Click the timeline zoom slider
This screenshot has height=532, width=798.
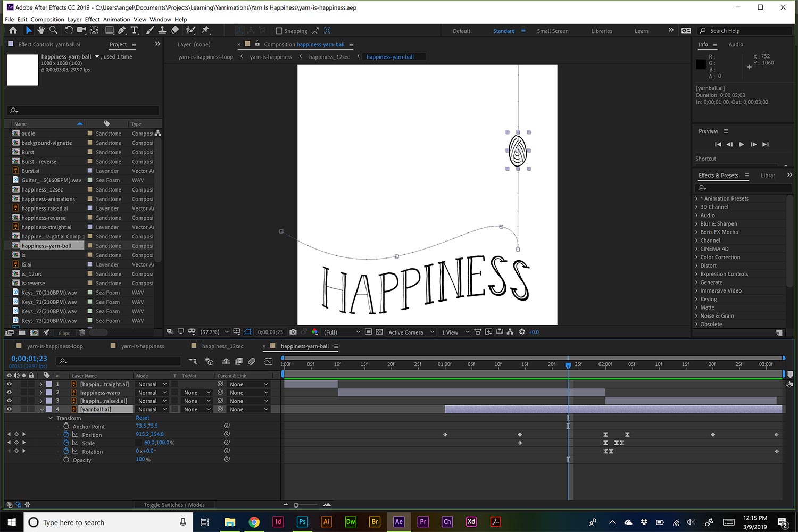pyautogui.click(x=296, y=505)
